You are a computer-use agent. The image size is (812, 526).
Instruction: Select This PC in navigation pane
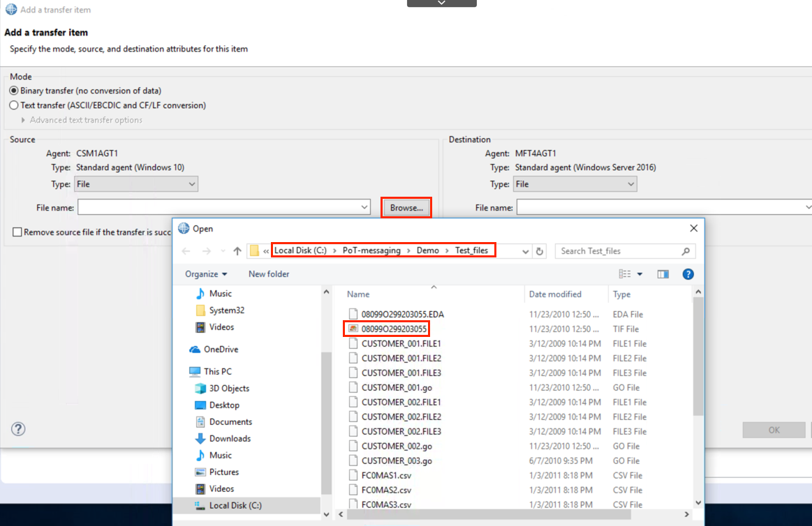(211, 371)
